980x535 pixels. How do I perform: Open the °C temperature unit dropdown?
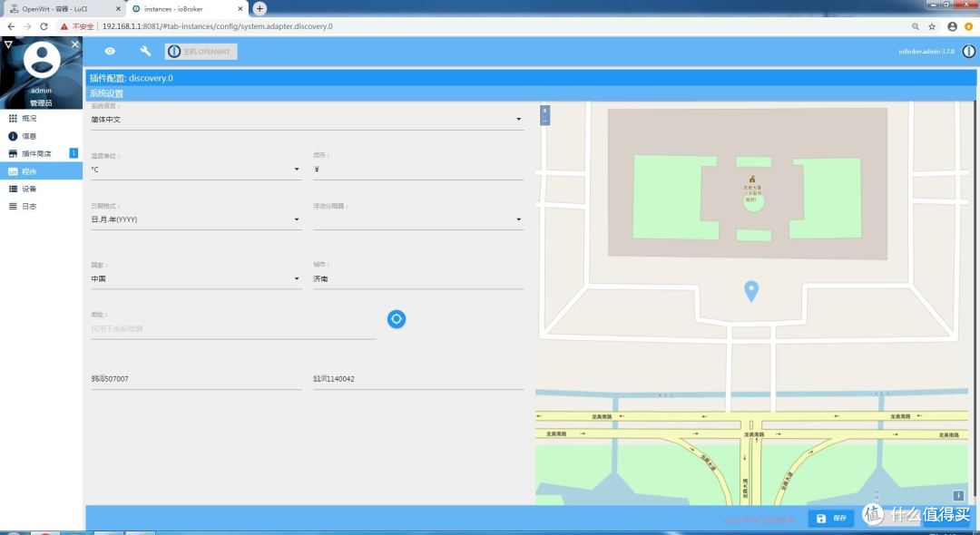click(x=195, y=170)
